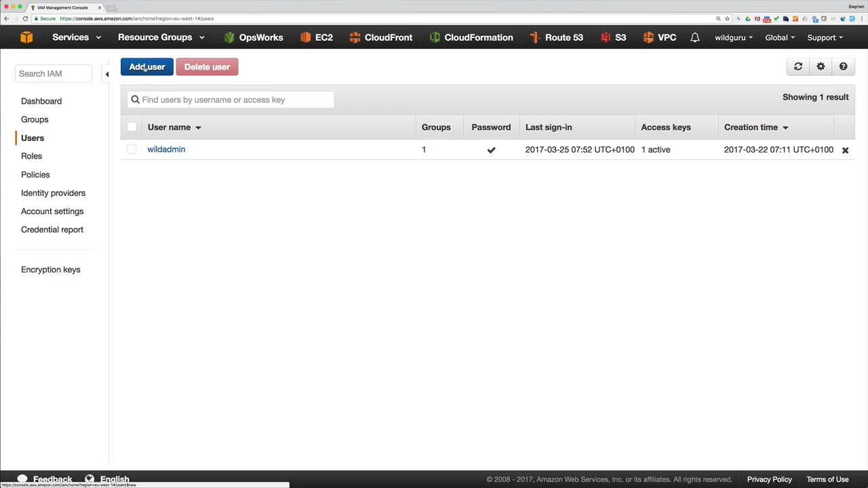Open Policies in the sidebar

35,174
